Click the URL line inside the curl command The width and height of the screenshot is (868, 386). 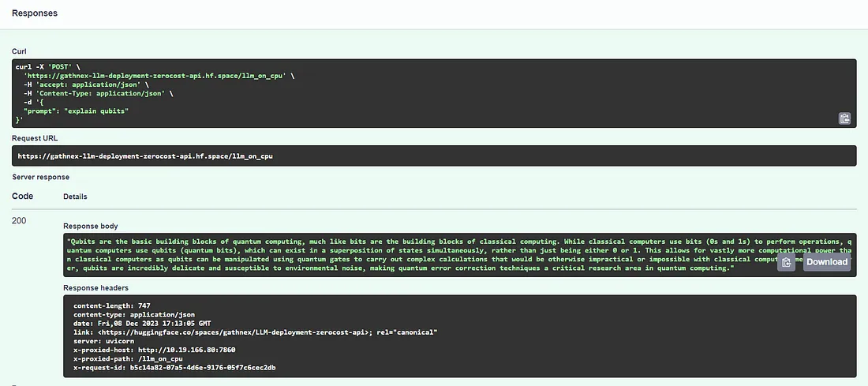point(159,76)
